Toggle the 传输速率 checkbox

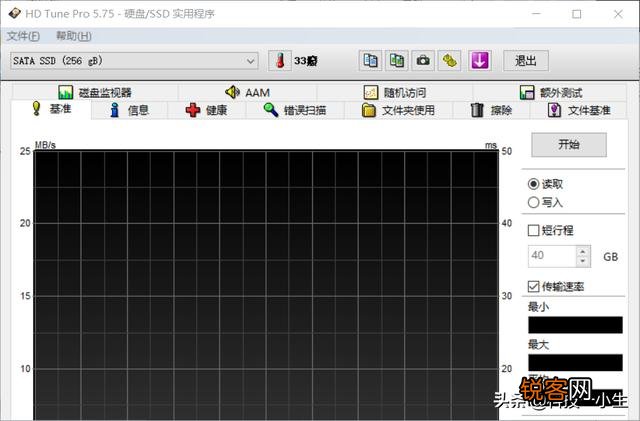tap(533, 287)
